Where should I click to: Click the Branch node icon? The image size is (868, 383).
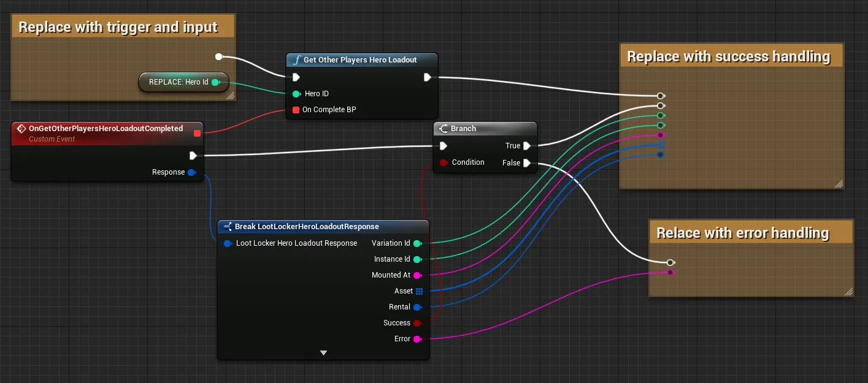point(444,129)
